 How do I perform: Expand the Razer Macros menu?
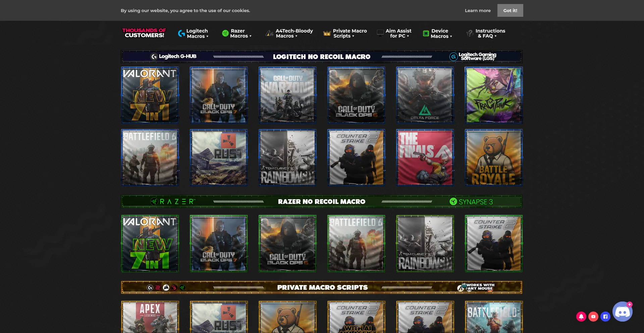(237, 33)
